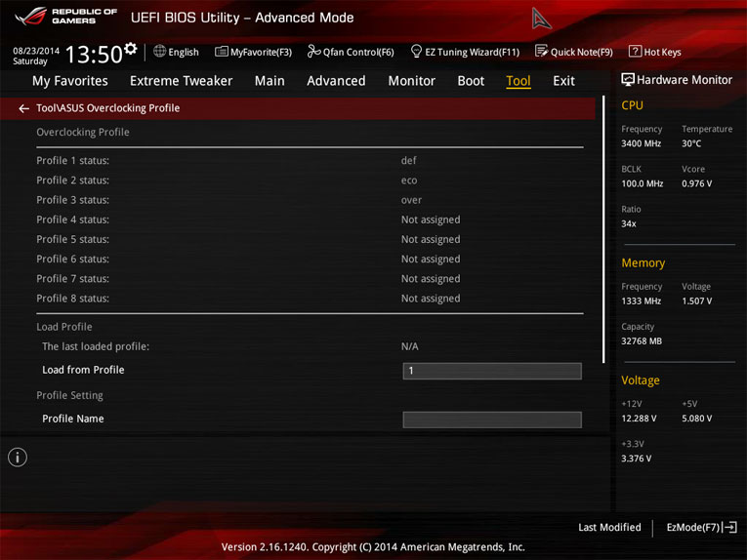Click the Load from Profile field
The image size is (747, 560).
coord(492,371)
